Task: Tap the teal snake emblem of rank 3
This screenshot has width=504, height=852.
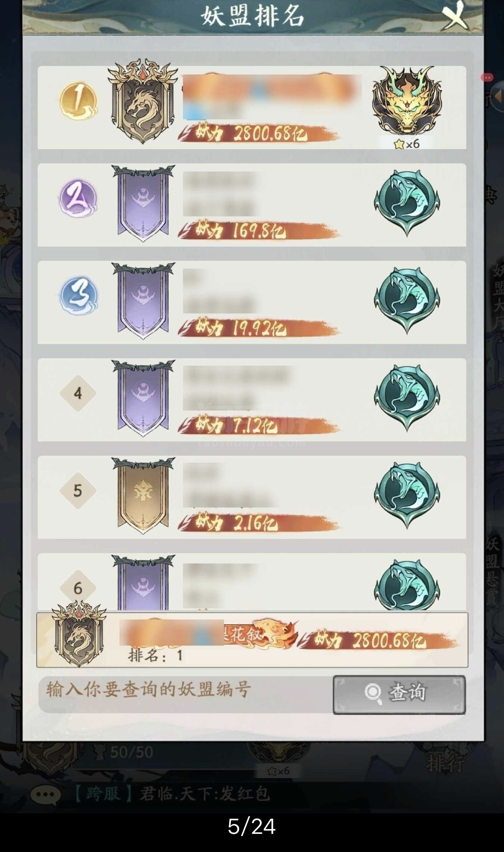Action: point(407,300)
